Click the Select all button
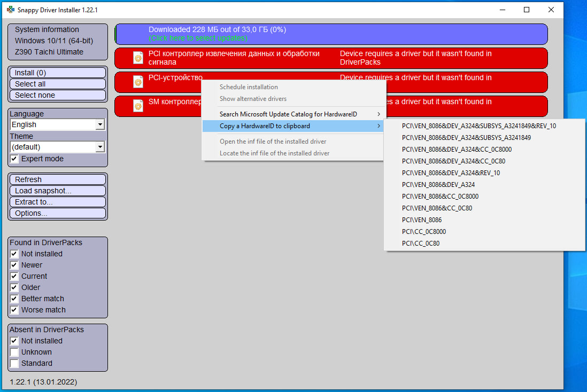The image size is (587, 392). point(58,84)
